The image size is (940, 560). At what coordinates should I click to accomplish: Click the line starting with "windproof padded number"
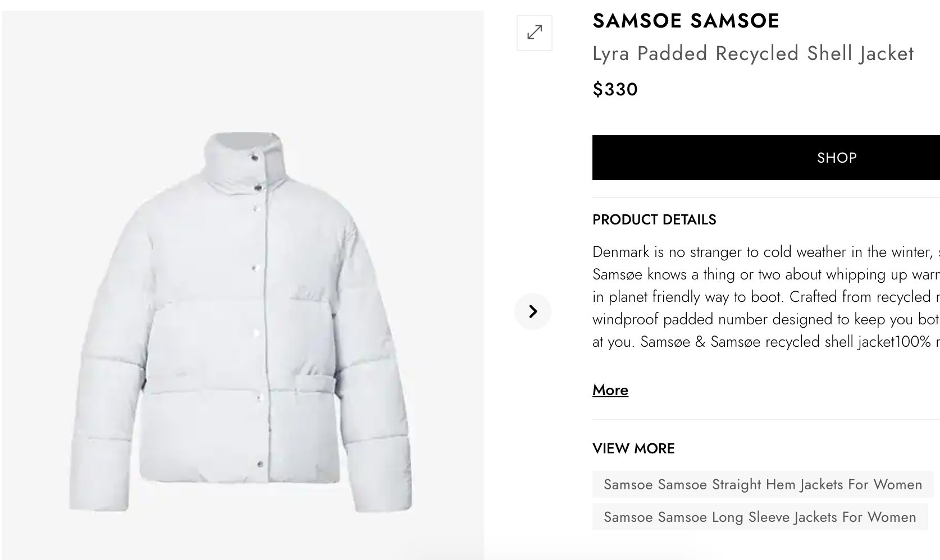(x=765, y=319)
